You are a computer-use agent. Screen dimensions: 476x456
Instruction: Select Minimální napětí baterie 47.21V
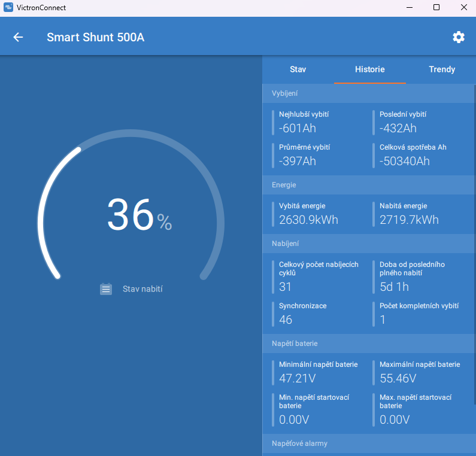(318, 373)
